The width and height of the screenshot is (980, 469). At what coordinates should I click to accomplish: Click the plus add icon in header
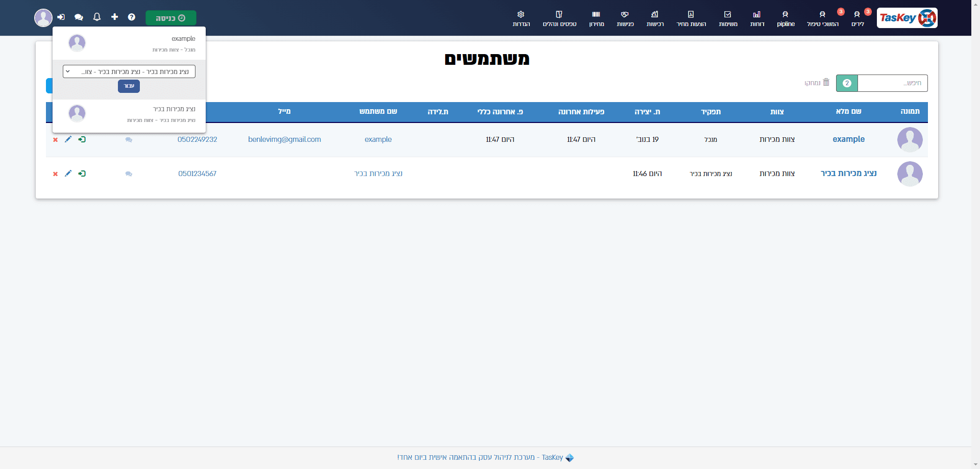point(114,17)
